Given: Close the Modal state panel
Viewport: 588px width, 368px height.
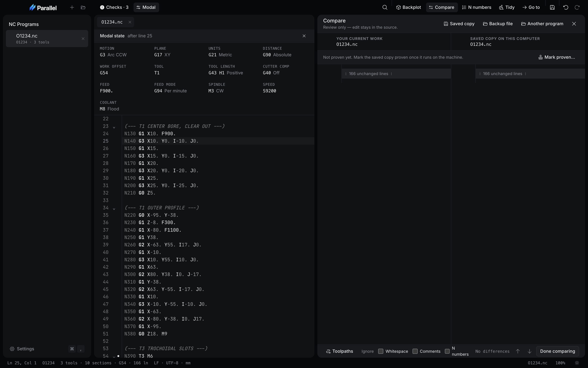Looking at the screenshot, I should tap(304, 36).
